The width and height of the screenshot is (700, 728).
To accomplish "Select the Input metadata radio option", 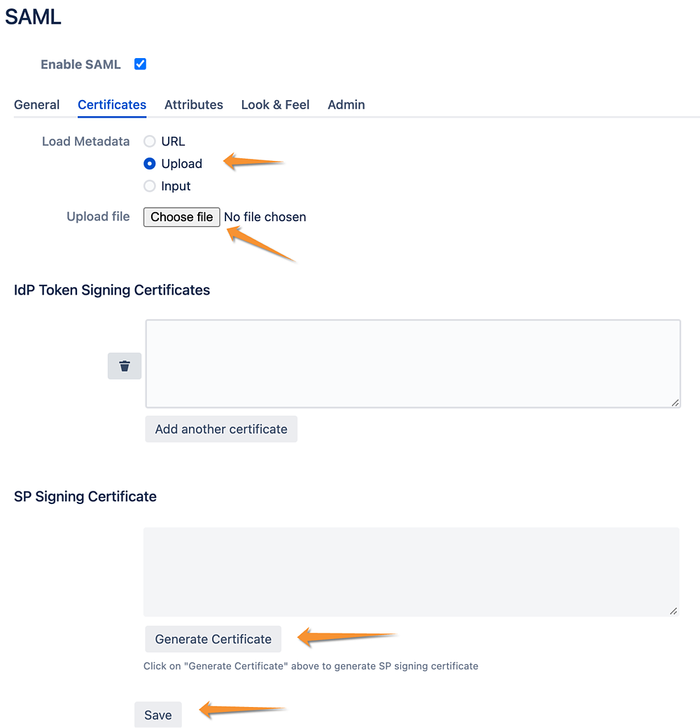I will click(150, 185).
